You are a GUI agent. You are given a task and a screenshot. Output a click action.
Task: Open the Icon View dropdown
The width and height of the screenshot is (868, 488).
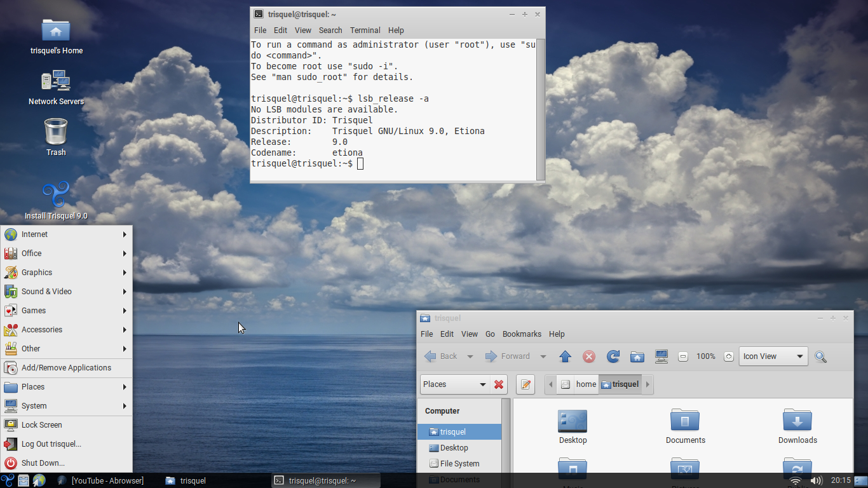point(773,356)
